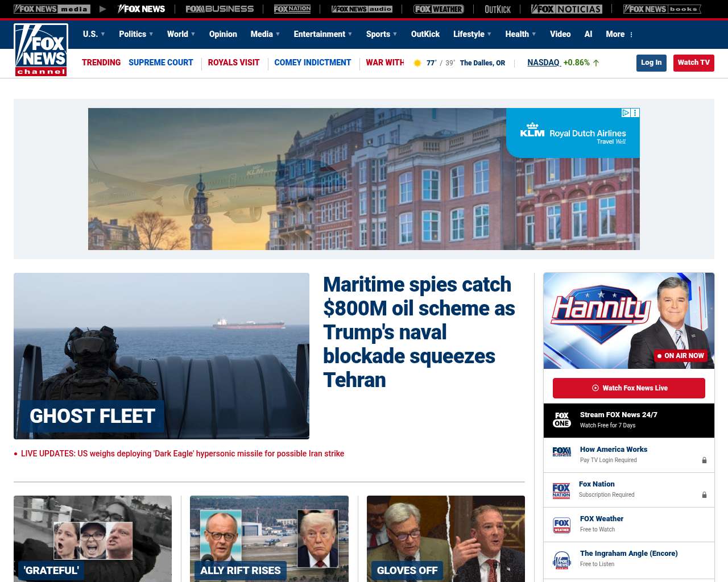Click the sunny weather icon

[x=417, y=63]
